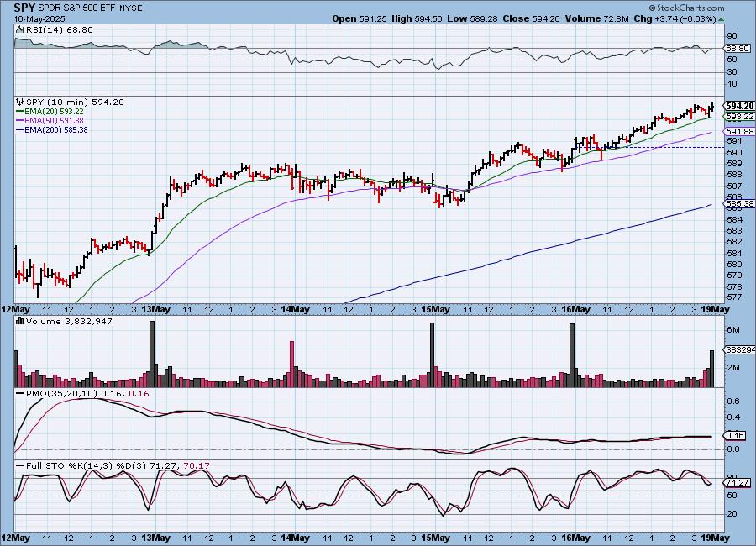Click the 6M volume axis label
Viewport: 756px width, 546px height.
[732, 330]
